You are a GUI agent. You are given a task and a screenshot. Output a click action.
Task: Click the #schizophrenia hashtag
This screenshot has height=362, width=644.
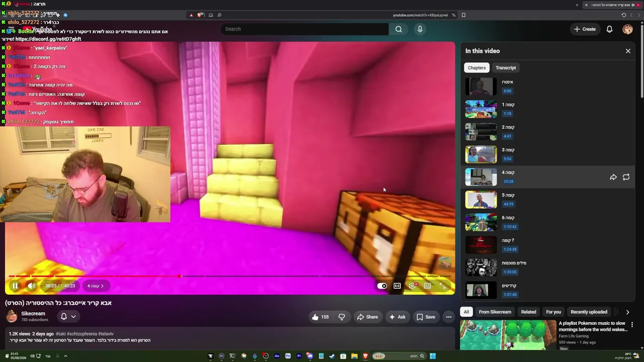pyautogui.click(x=82, y=334)
